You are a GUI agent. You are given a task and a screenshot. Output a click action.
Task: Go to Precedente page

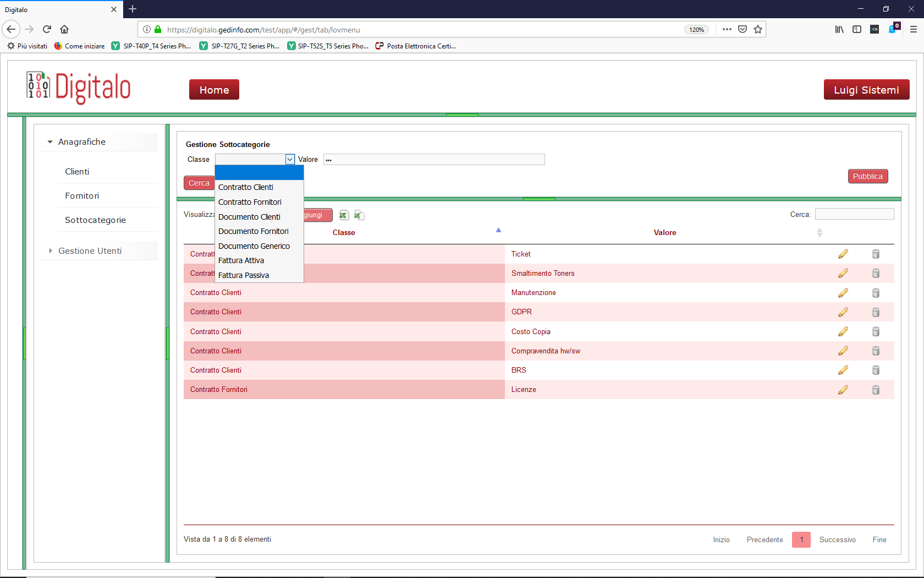(x=765, y=540)
